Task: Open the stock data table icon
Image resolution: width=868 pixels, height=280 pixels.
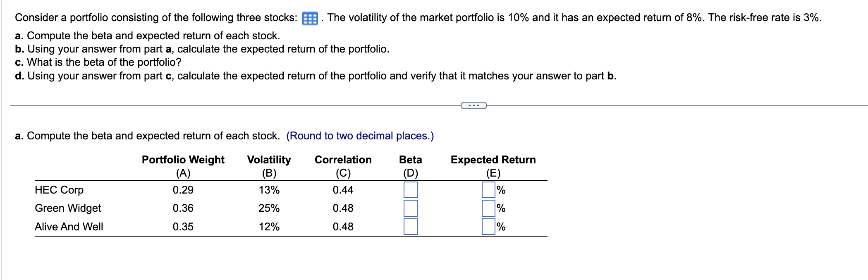Action: point(310,19)
